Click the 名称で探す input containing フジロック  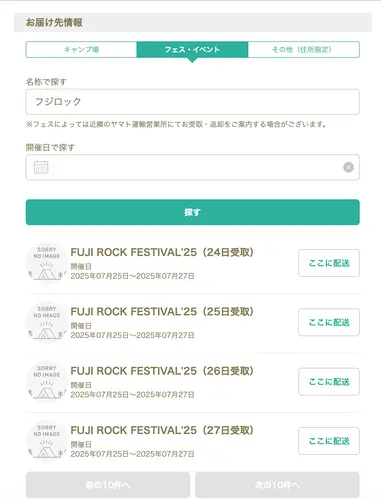click(x=193, y=102)
